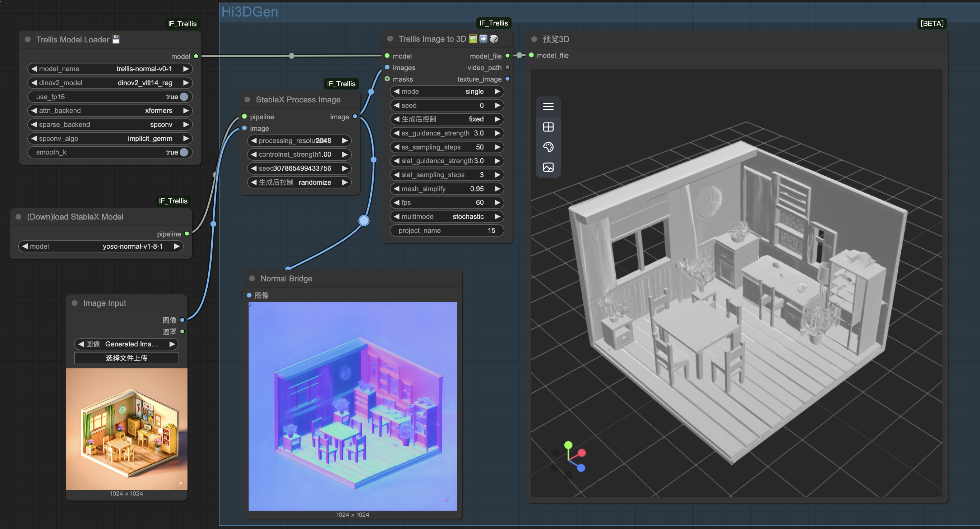Click the mesh_simplify 0.95 value slider
This screenshot has width=980, height=529.
(447, 189)
